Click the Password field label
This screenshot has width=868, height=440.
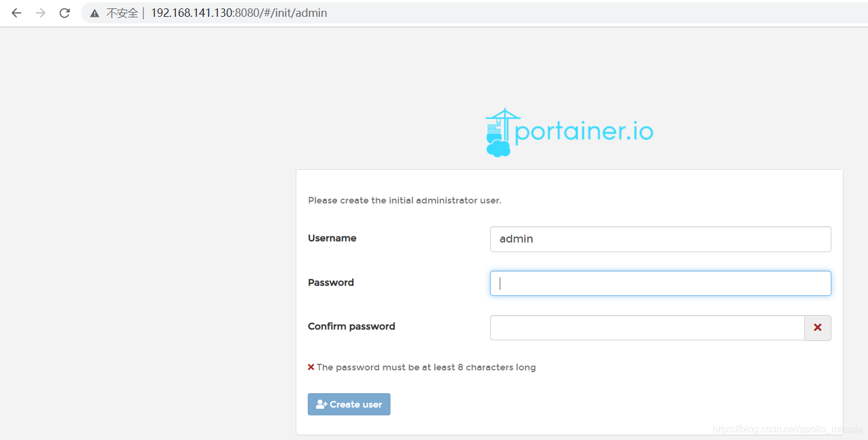tap(331, 283)
